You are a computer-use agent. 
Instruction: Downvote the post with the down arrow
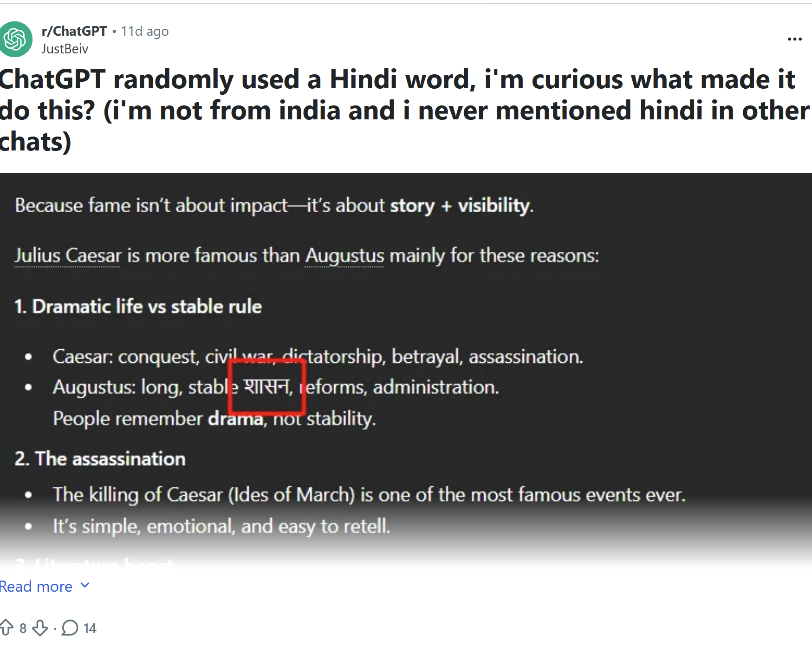coord(40,628)
